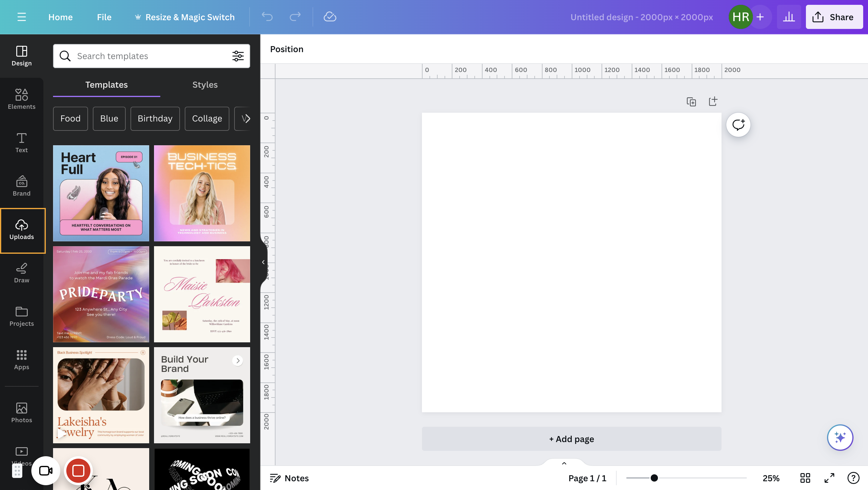This screenshot has height=490, width=868.
Task: Select the Coming Soon black template
Action: point(202,469)
